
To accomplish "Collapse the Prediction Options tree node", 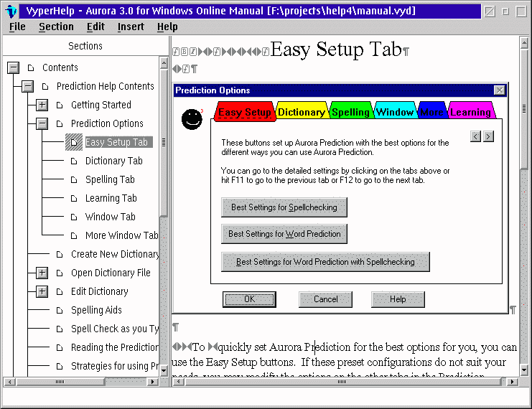I will (x=42, y=123).
